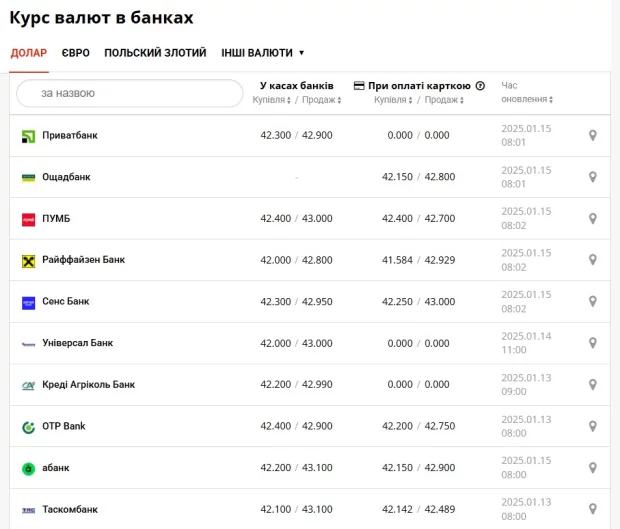620x529 pixels.
Task: Open the Креді Агріколь Банк link
Action: 89,384
